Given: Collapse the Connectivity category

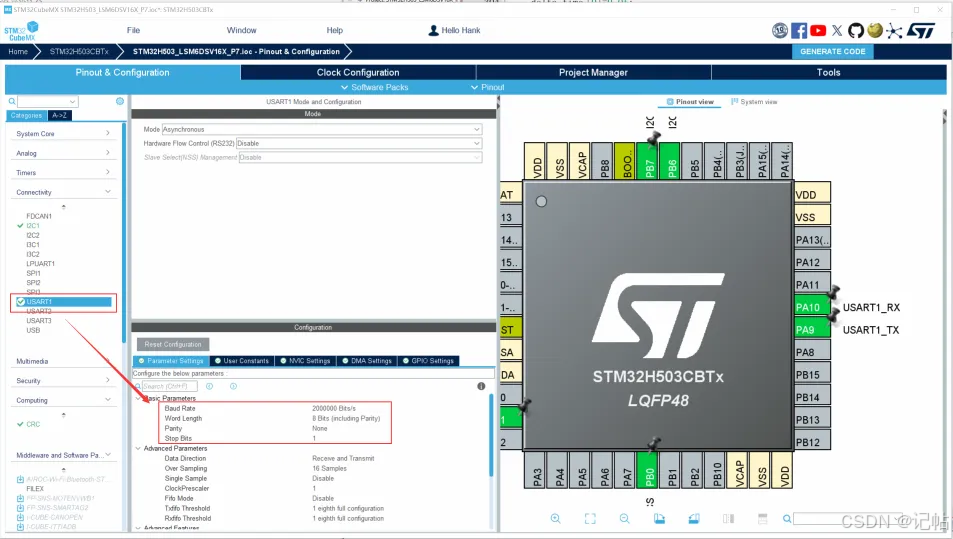Looking at the screenshot, I should tap(63, 192).
